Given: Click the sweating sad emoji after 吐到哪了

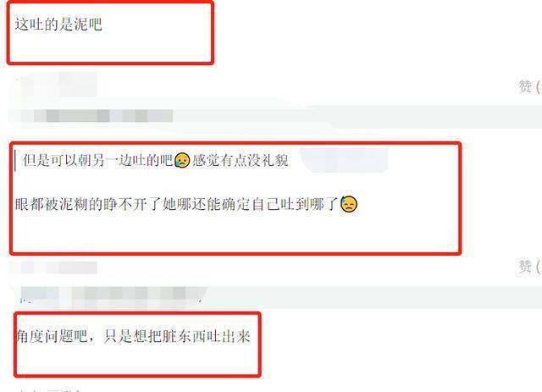Looking at the screenshot, I should coord(348,204).
